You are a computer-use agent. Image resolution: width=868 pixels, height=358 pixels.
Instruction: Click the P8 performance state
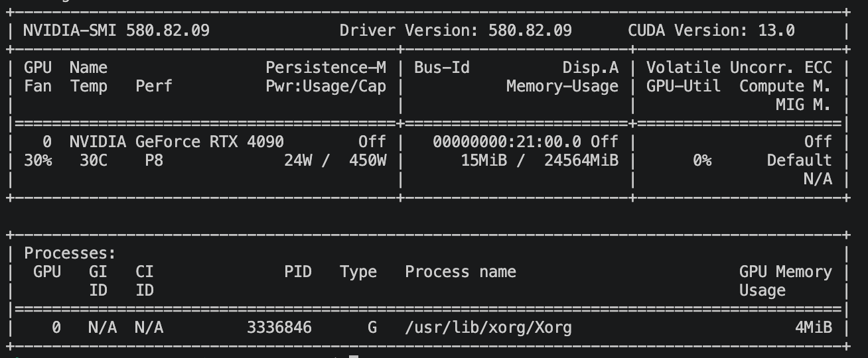(154, 160)
